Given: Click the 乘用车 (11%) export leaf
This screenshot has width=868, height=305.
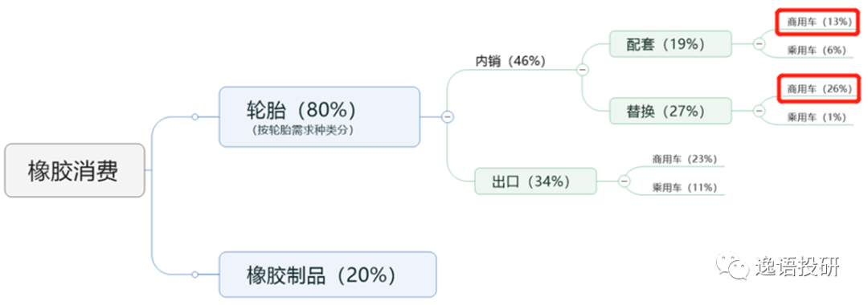Looking at the screenshot, I should point(685,187).
